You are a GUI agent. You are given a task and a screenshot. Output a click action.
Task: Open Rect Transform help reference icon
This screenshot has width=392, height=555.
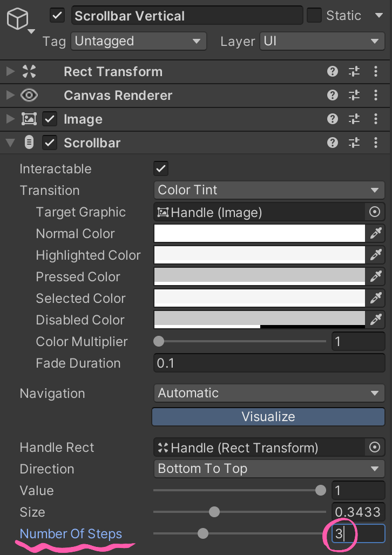333,72
